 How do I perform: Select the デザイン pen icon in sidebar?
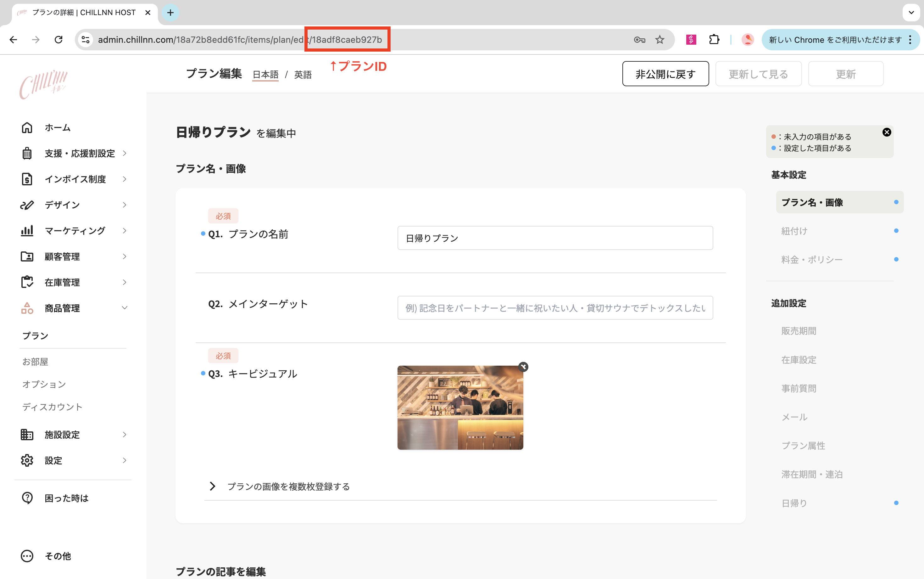[27, 205]
